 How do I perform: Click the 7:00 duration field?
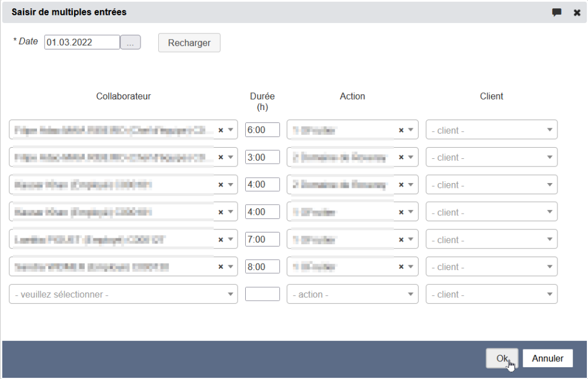coord(262,240)
